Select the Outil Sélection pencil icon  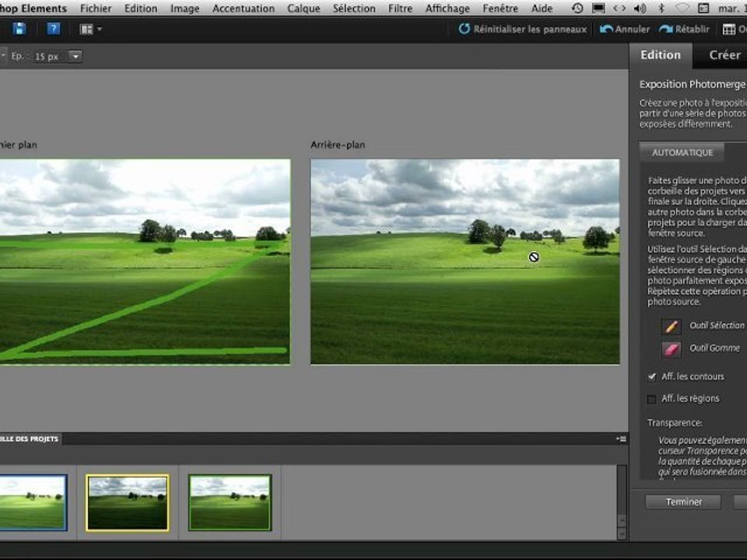(671, 326)
